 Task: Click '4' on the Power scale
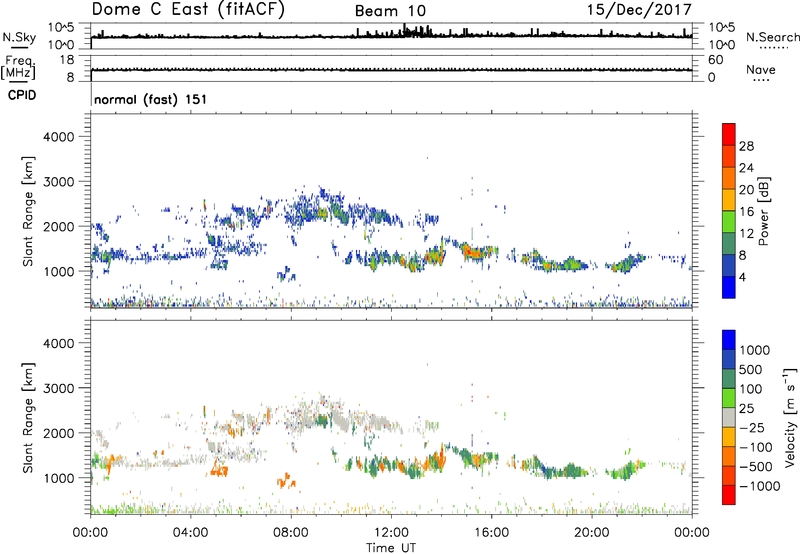click(x=742, y=277)
